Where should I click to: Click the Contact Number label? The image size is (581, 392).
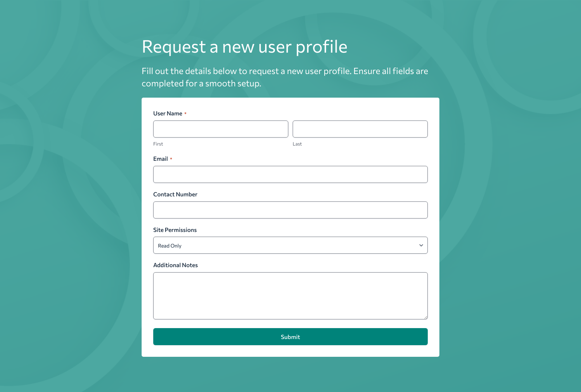tap(175, 194)
